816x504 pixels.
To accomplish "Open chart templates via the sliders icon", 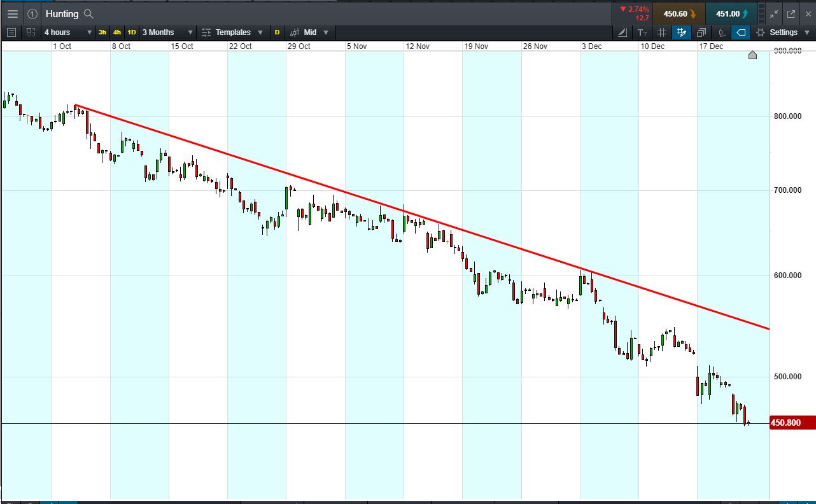I will click(x=206, y=32).
